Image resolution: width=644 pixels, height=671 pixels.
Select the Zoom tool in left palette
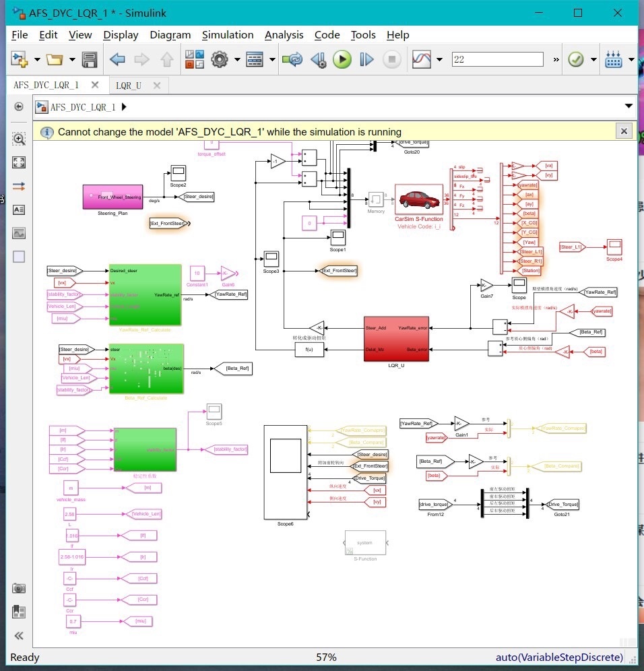coord(19,139)
